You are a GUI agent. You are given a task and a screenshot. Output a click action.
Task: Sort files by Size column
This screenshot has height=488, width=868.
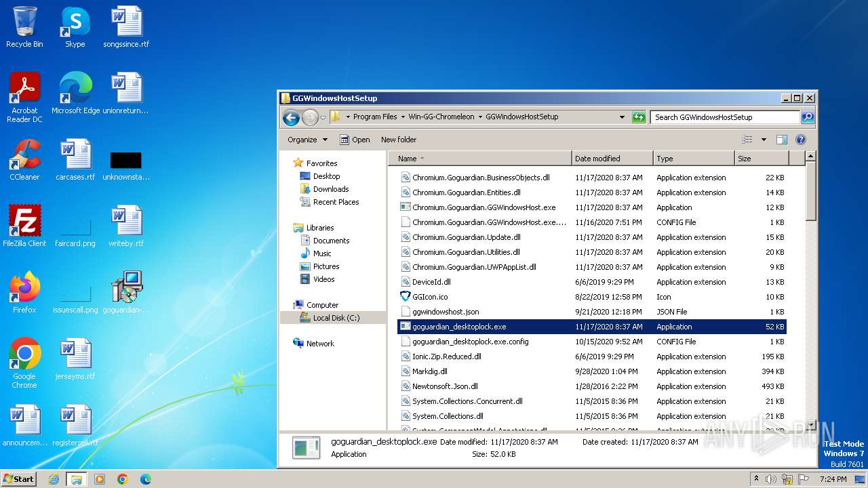[x=762, y=159]
